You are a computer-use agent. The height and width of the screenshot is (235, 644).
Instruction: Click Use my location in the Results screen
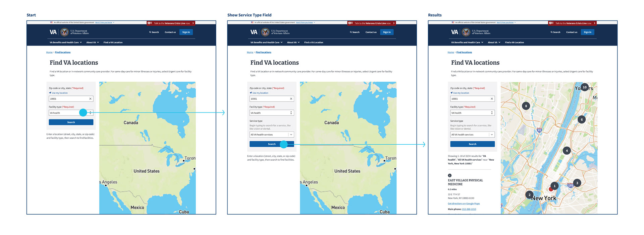pos(460,93)
